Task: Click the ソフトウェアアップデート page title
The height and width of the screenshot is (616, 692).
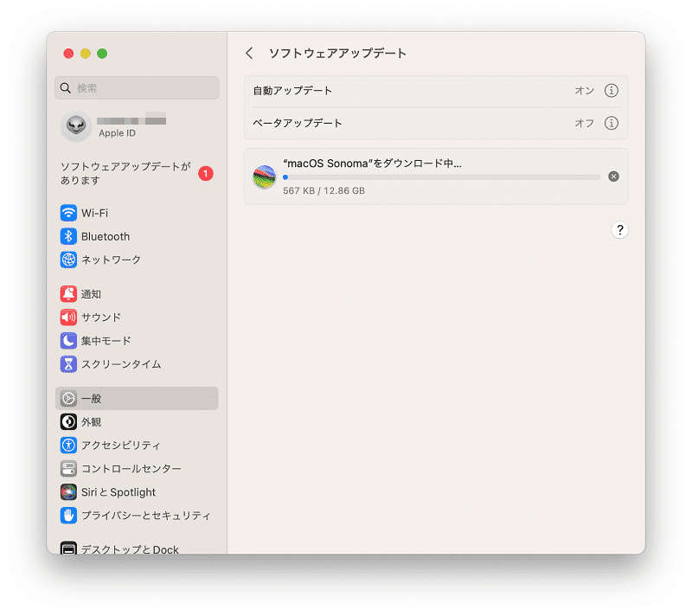Action: tap(337, 54)
